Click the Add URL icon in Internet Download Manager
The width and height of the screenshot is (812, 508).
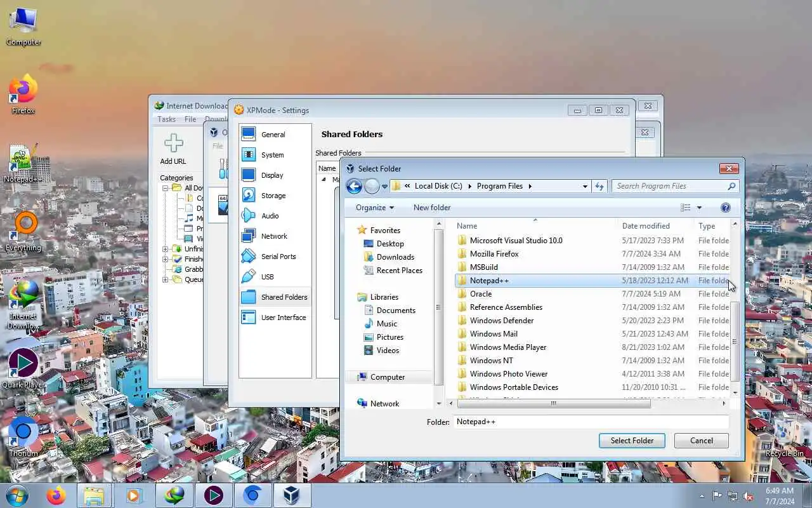(173, 149)
